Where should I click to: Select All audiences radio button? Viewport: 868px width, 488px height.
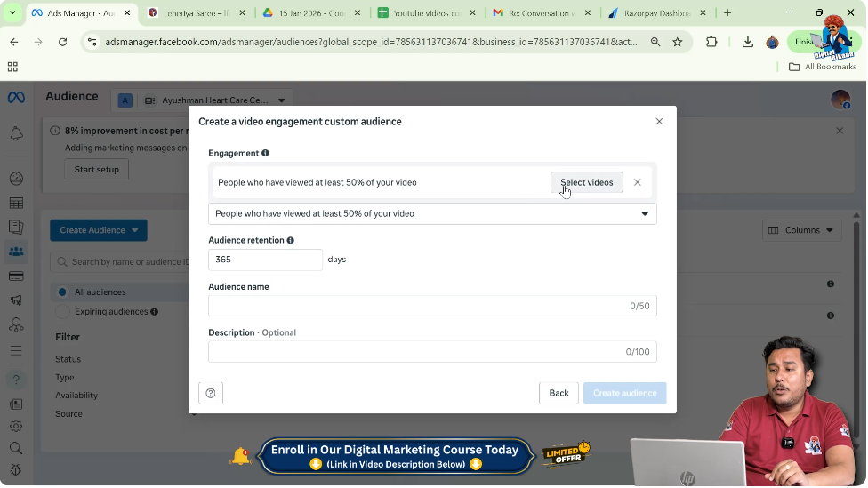[x=62, y=292]
